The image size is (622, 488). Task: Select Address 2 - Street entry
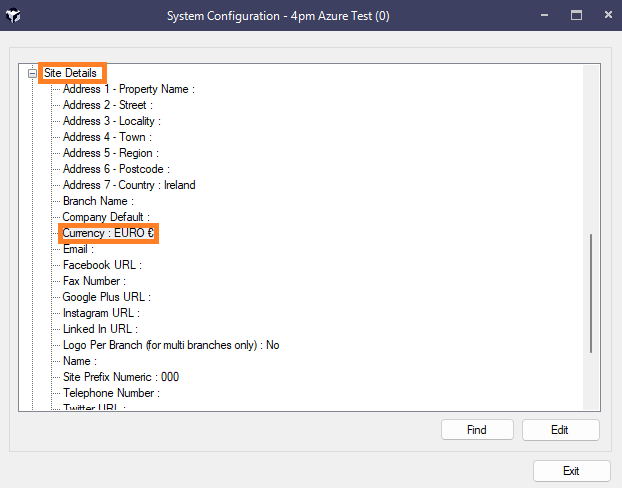pyautogui.click(x=107, y=105)
